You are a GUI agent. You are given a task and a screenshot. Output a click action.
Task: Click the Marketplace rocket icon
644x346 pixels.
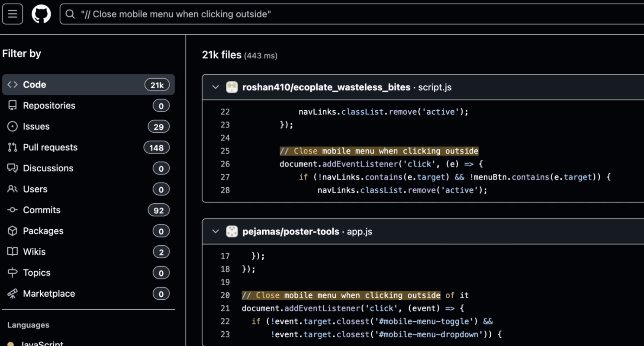13,294
